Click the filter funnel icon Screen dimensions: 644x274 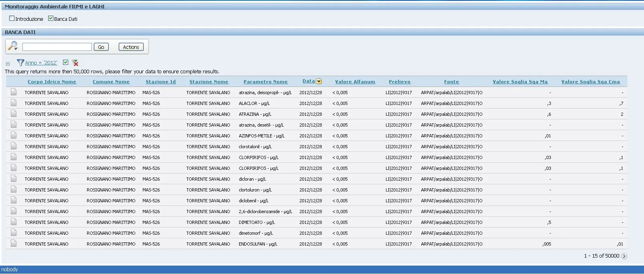click(20, 62)
